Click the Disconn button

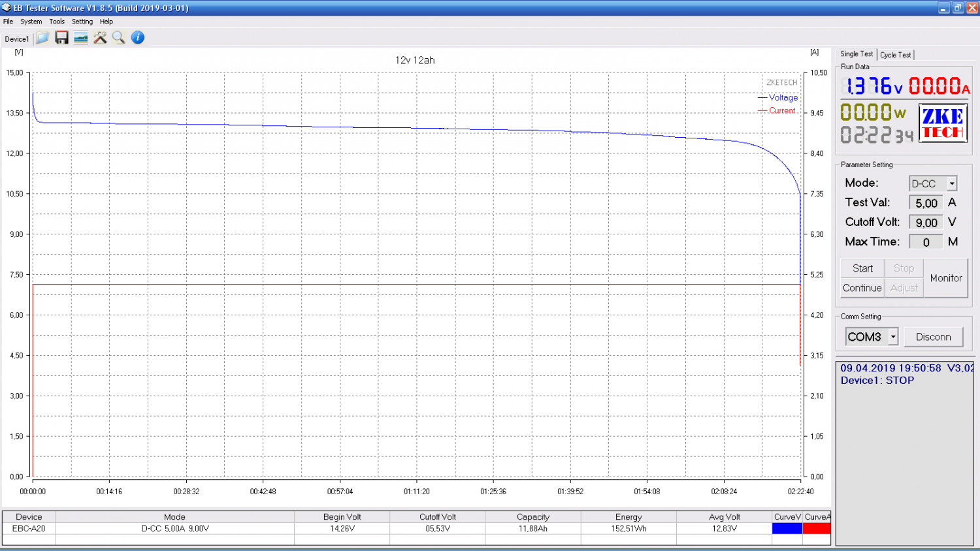coord(933,337)
